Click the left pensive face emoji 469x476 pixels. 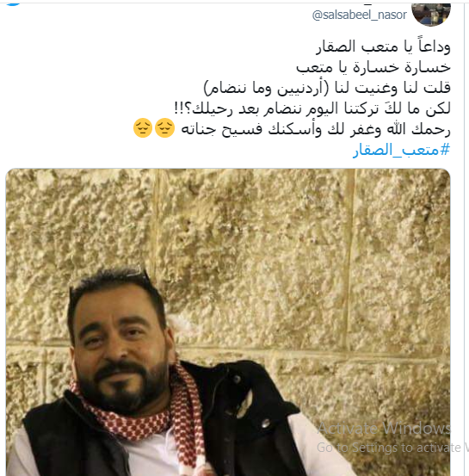click(143, 127)
